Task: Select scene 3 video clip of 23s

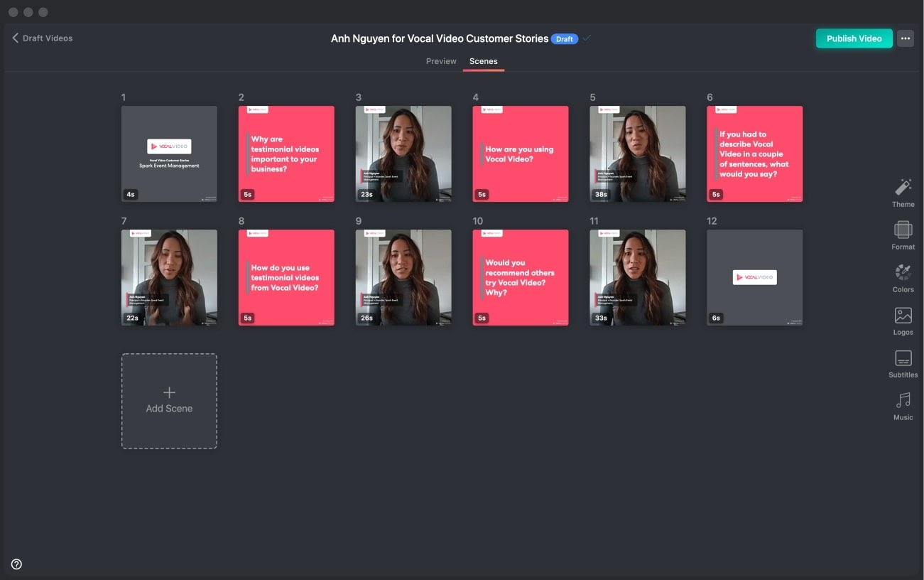Action: point(403,154)
